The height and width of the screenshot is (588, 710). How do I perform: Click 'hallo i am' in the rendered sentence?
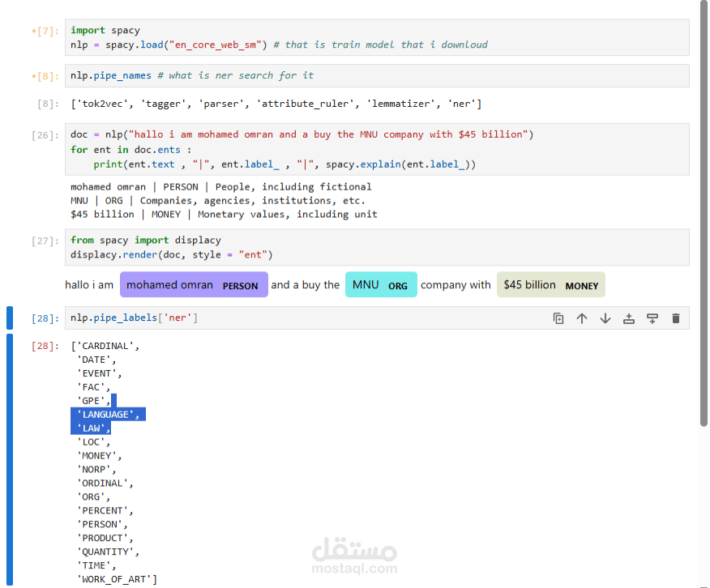pos(89,284)
